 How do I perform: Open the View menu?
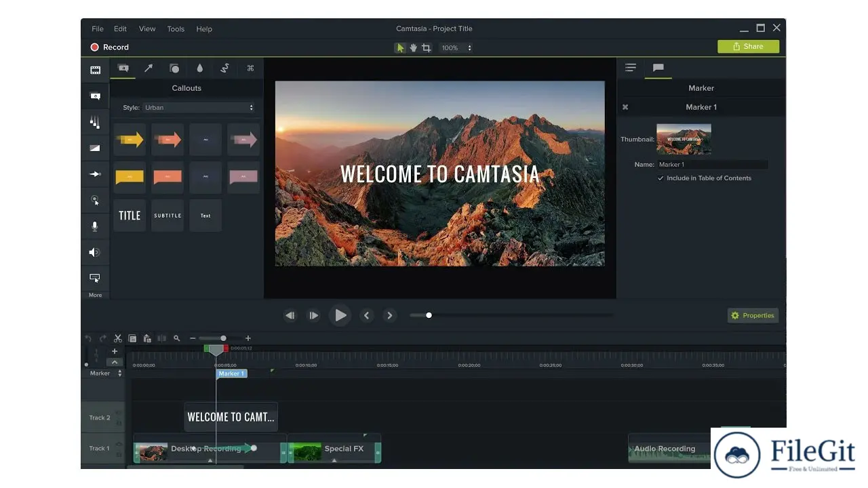click(x=147, y=29)
